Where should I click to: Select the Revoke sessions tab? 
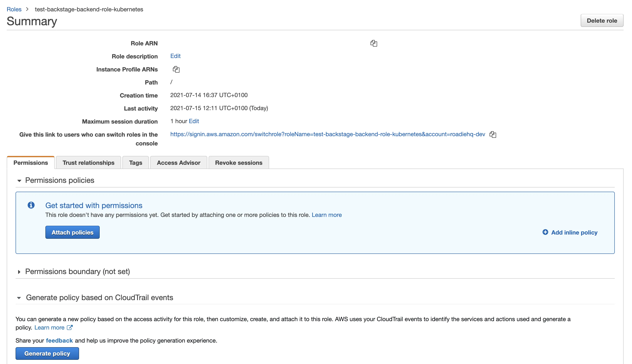pyautogui.click(x=238, y=163)
